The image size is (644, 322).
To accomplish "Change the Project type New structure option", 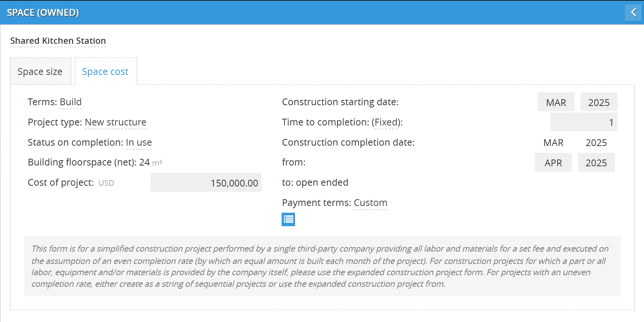I will [x=116, y=122].
